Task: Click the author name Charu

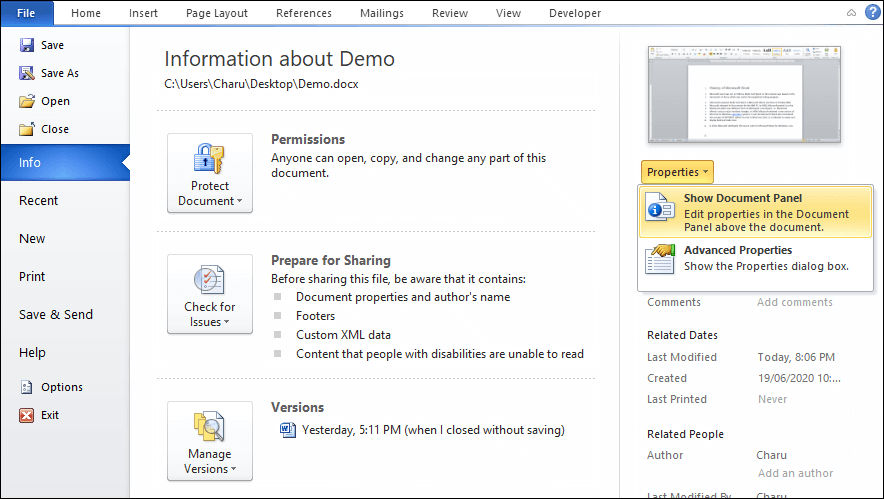Action: point(771,455)
